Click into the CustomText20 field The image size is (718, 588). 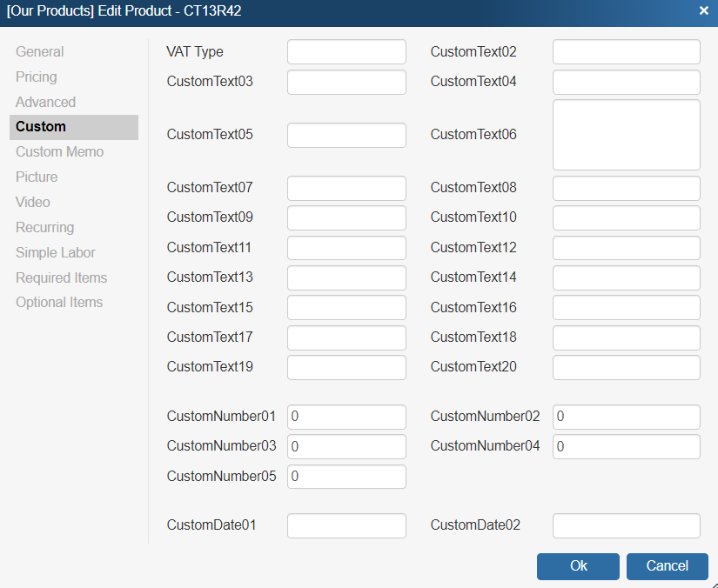pyautogui.click(x=626, y=368)
